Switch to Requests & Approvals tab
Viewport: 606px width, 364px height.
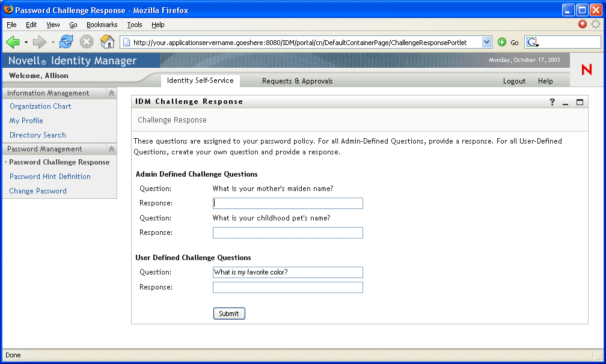(x=297, y=81)
